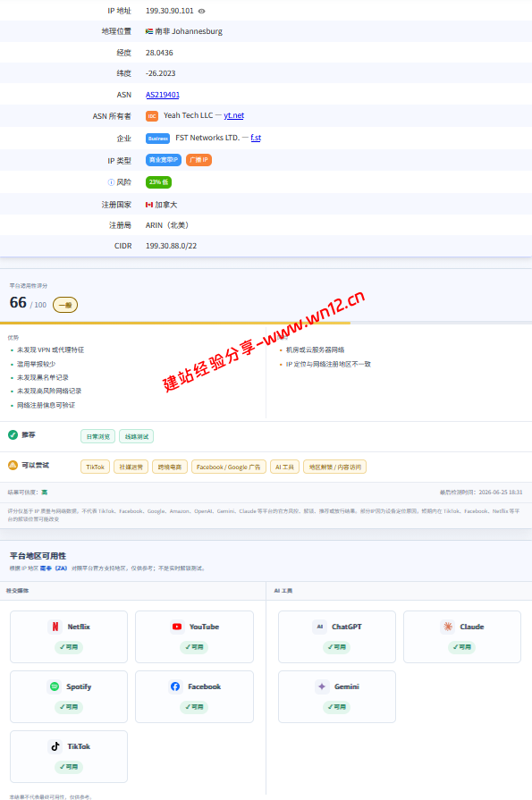Click the Yeah Tech LLC owner name
532x800 pixels.
(x=188, y=115)
